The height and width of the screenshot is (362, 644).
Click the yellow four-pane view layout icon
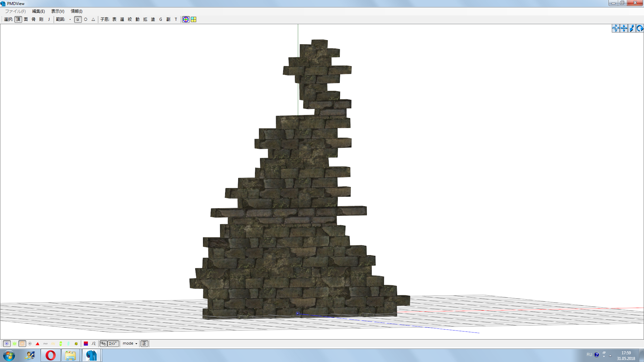point(194,19)
